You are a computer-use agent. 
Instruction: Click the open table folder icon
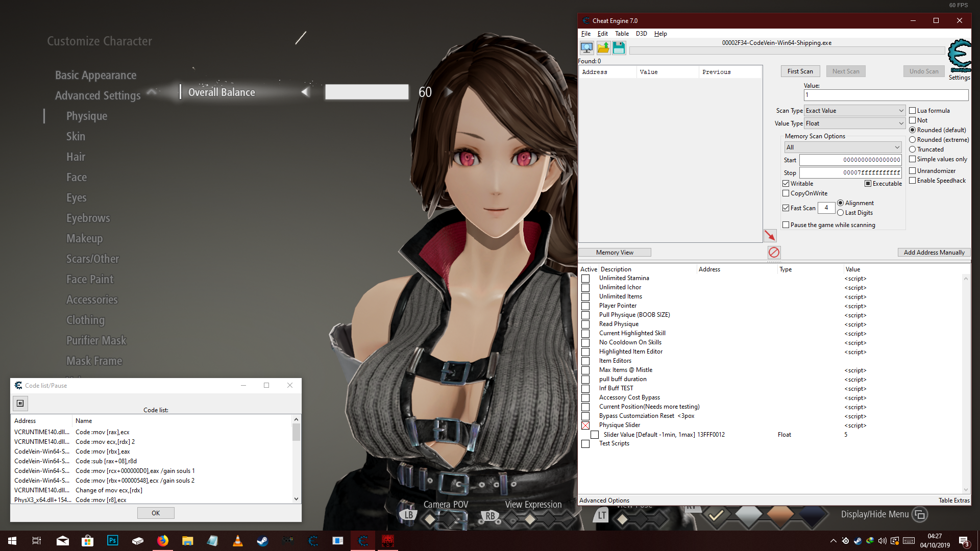click(603, 48)
